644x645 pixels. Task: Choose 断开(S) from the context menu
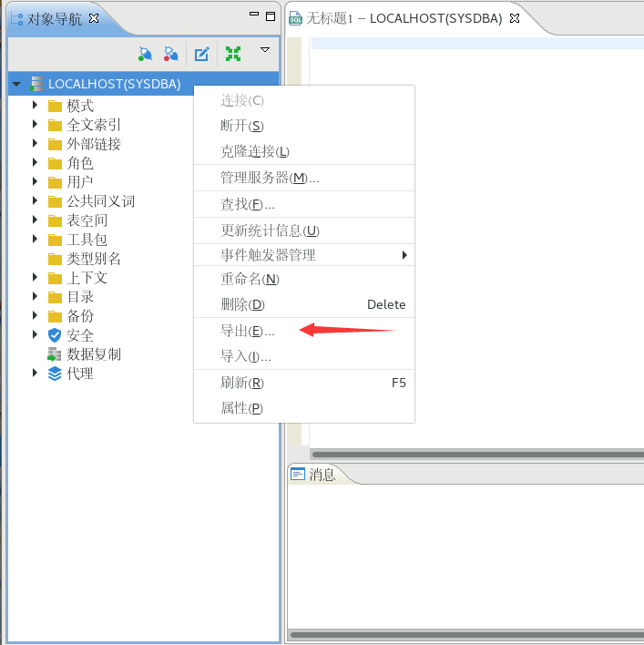(304, 126)
